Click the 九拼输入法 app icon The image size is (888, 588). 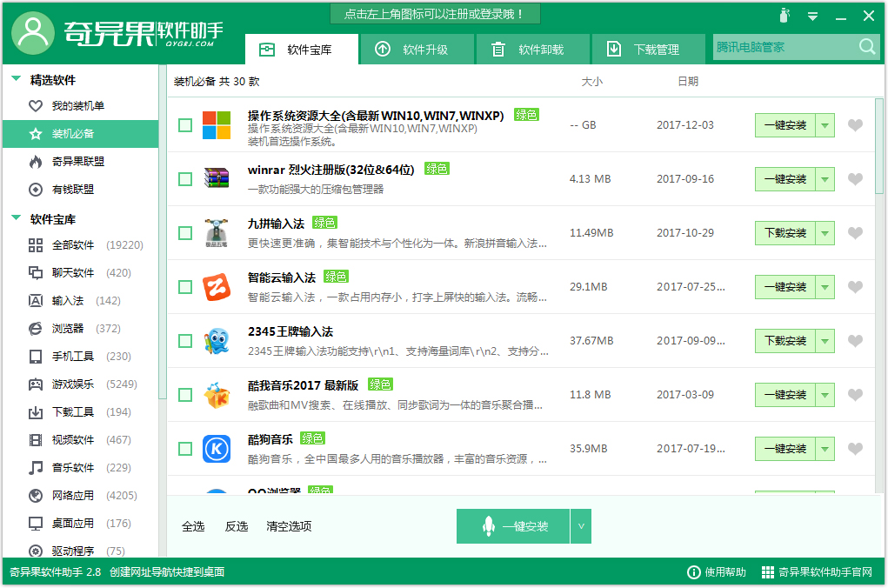(x=217, y=232)
